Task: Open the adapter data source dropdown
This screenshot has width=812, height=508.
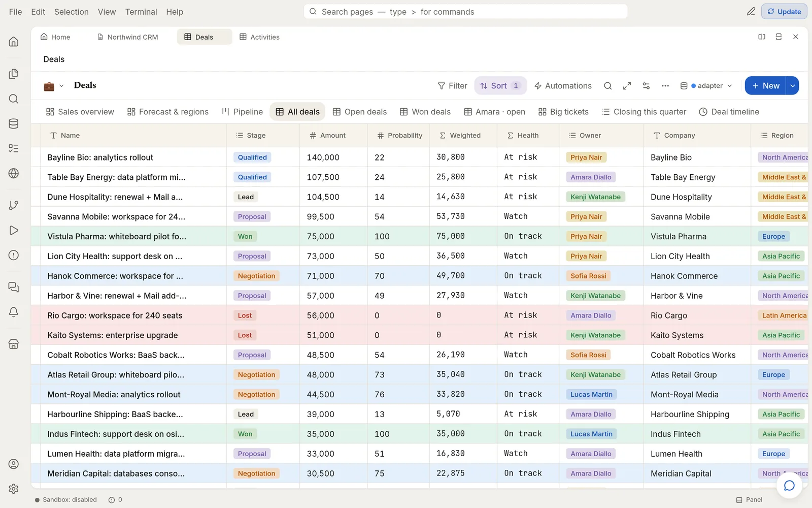Action: (x=706, y=86)
